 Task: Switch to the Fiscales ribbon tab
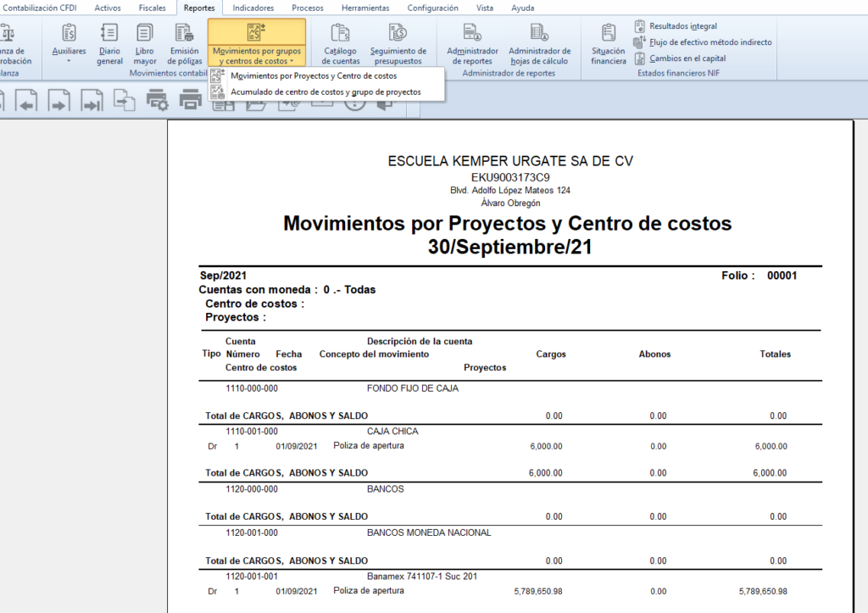153,8
